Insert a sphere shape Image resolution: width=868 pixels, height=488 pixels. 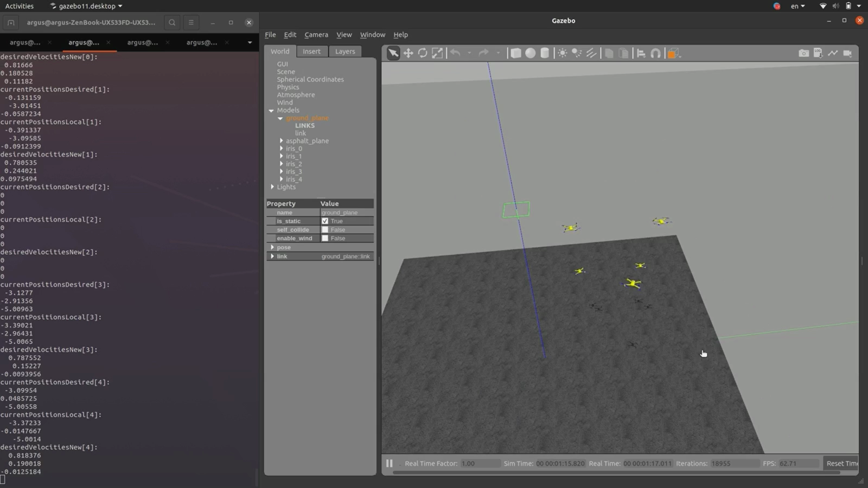(x=531, y=53)
